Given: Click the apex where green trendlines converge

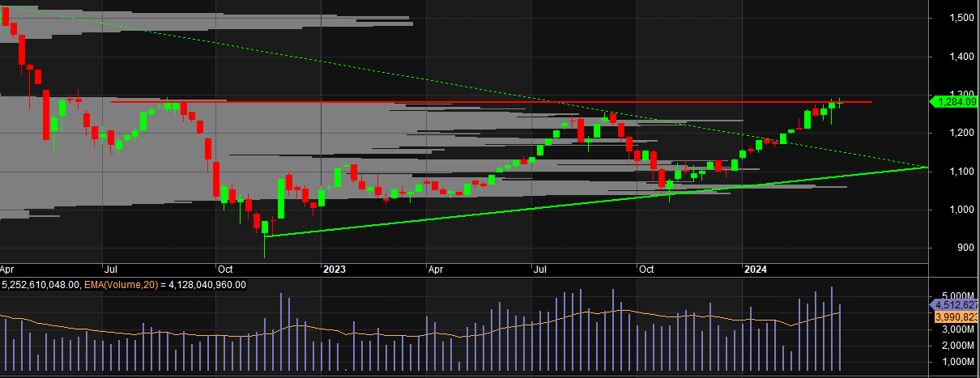Looking at the screenshot, I should tap(927, 167).
